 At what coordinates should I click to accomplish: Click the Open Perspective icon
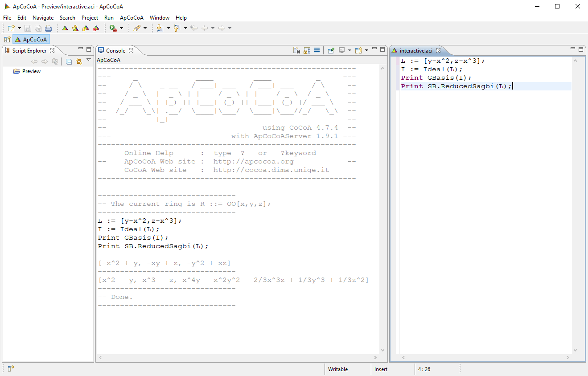(x=7, y=40)
